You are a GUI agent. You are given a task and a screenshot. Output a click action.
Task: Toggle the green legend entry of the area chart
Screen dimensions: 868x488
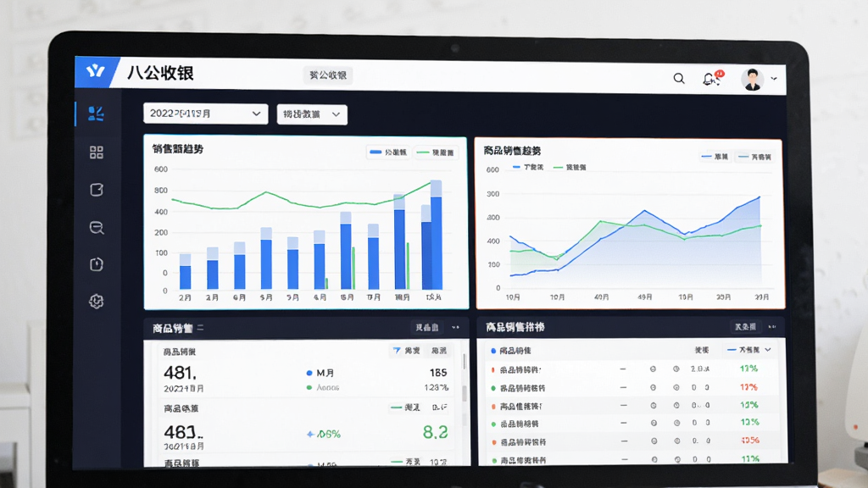tap(570, 167)
